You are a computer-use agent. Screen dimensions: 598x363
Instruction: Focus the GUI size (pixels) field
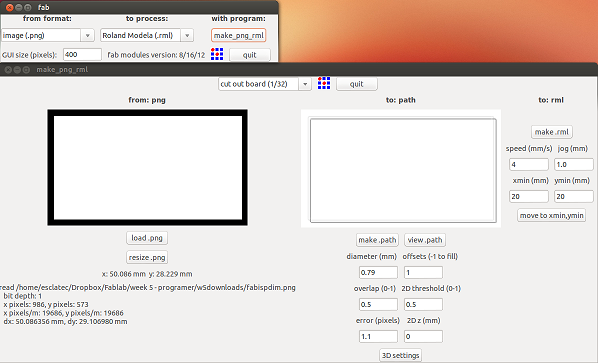82,55
